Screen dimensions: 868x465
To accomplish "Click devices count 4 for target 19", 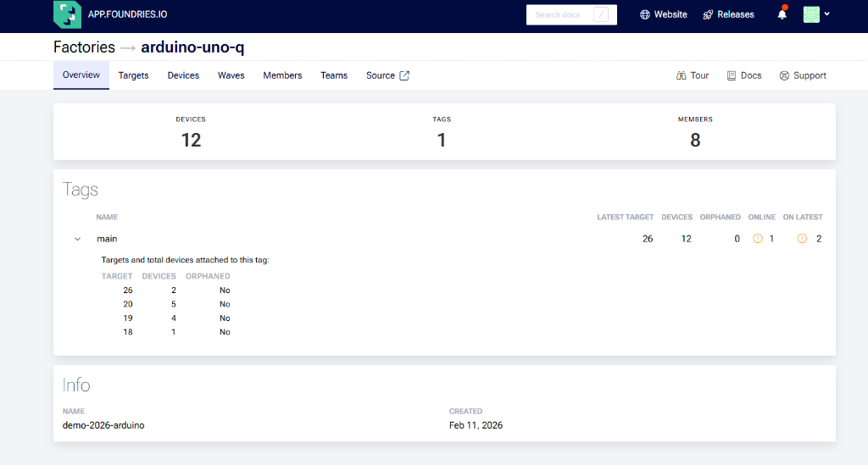I will coord(174,318).
